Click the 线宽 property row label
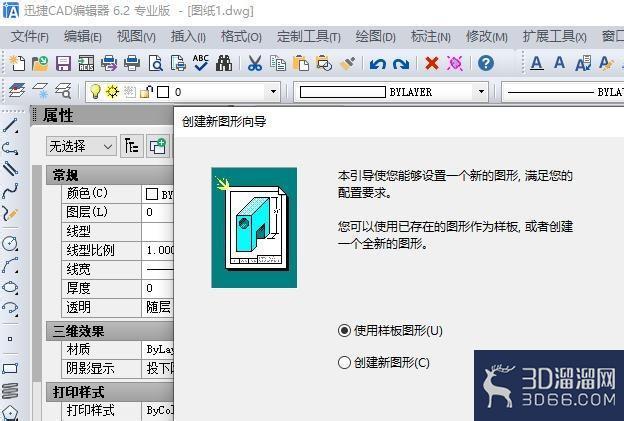 coord(78,269)
